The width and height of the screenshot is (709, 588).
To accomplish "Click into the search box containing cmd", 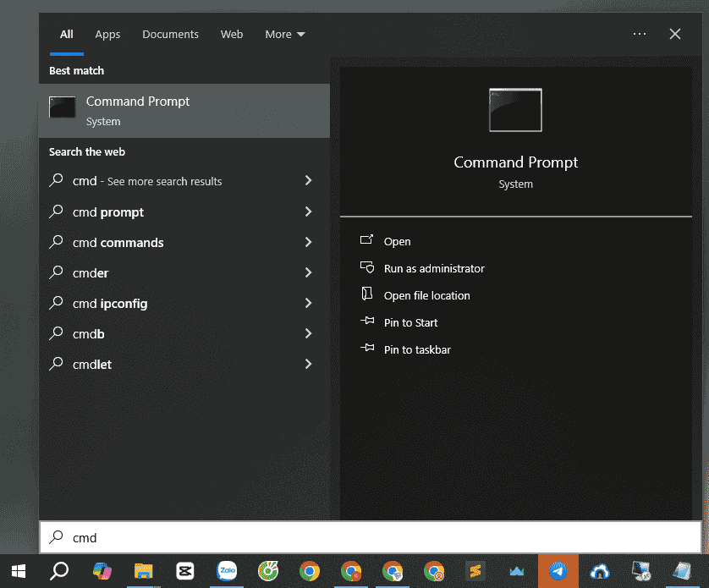I will 371,537.
